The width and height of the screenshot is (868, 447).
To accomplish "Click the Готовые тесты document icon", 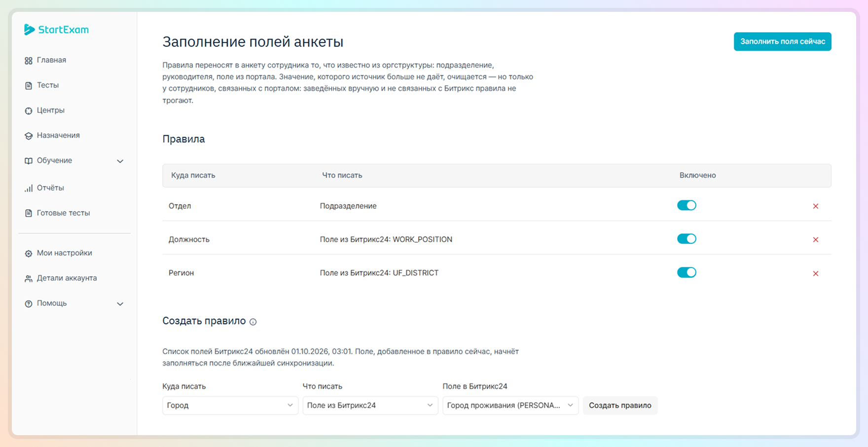I will point(29,213).
